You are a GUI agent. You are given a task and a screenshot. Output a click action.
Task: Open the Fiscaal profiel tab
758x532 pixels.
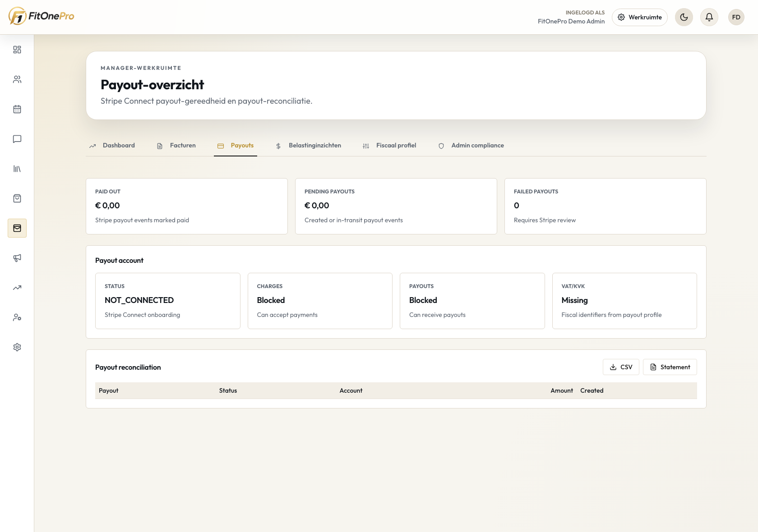click(389, 146)
